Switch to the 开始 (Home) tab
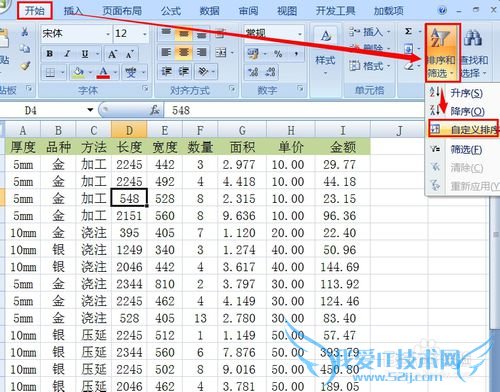This screenshot has height=392, width=500. 35,11
